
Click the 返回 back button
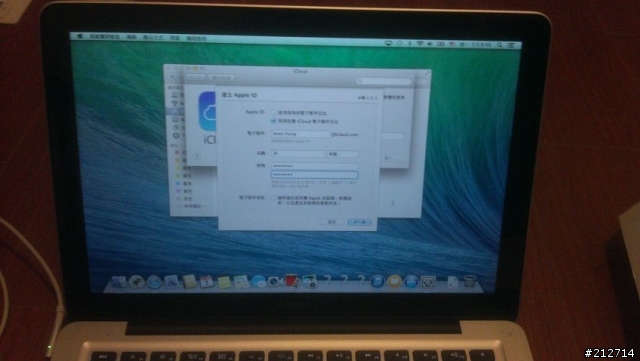(332, 221)
